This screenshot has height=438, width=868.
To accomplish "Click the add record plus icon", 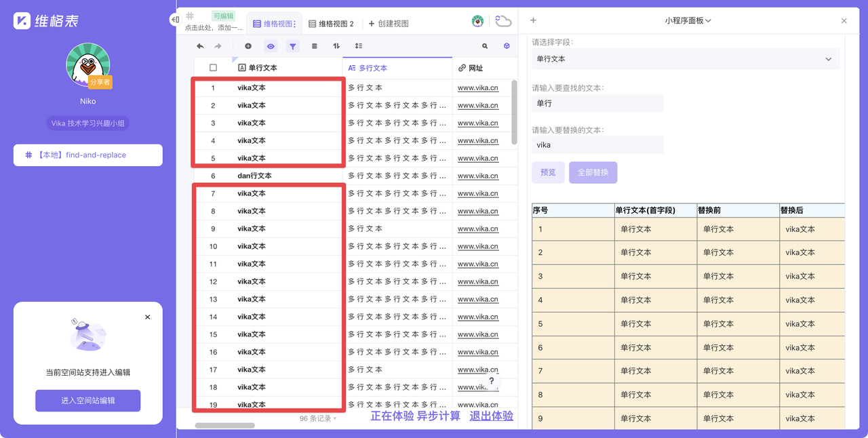I will pyautogui.click(x=248, y=45).
